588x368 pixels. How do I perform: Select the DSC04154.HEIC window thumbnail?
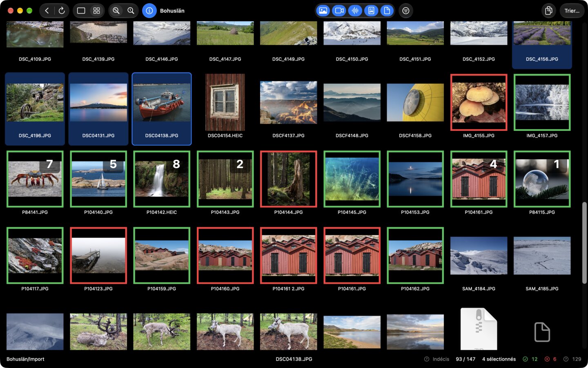[x=225, y=102]
